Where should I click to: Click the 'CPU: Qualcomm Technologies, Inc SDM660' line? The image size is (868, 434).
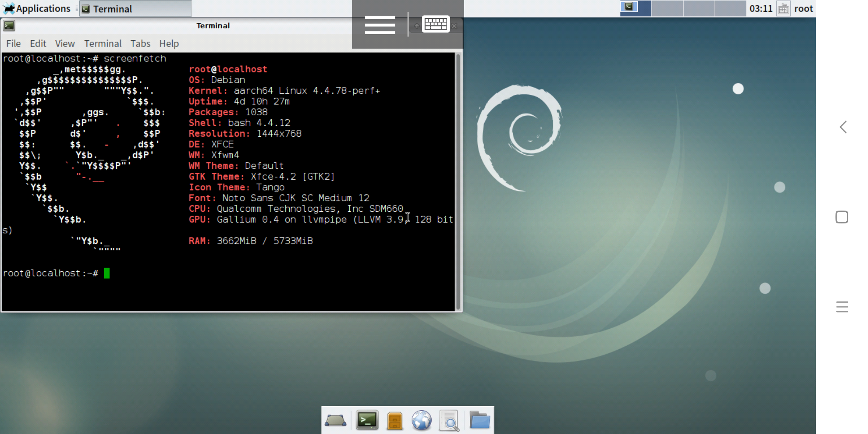(x=296, y=209)
